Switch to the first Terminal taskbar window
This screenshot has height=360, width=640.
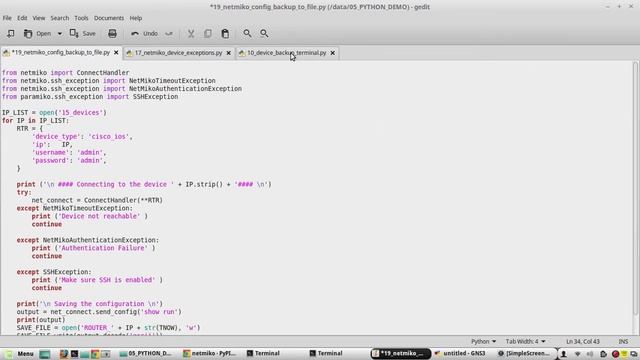(x=263, y=353)
